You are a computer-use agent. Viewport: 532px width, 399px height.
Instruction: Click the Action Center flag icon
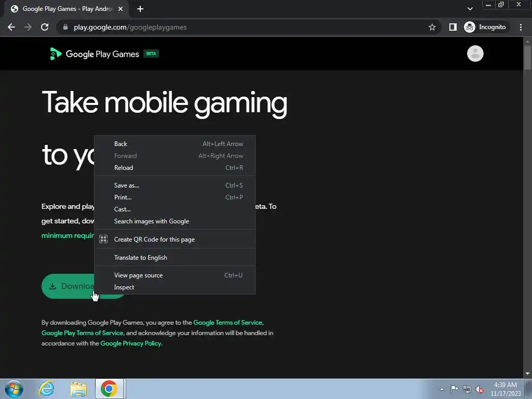pyautogui.click(x=454, y=389)
